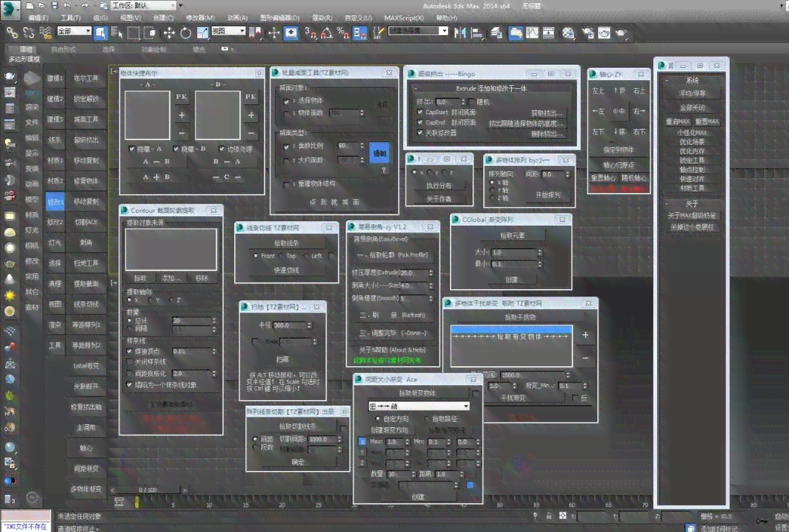Select 拾取渐变物体 row in list
This screenshot has width=789, height=532.
click(512, 337)
